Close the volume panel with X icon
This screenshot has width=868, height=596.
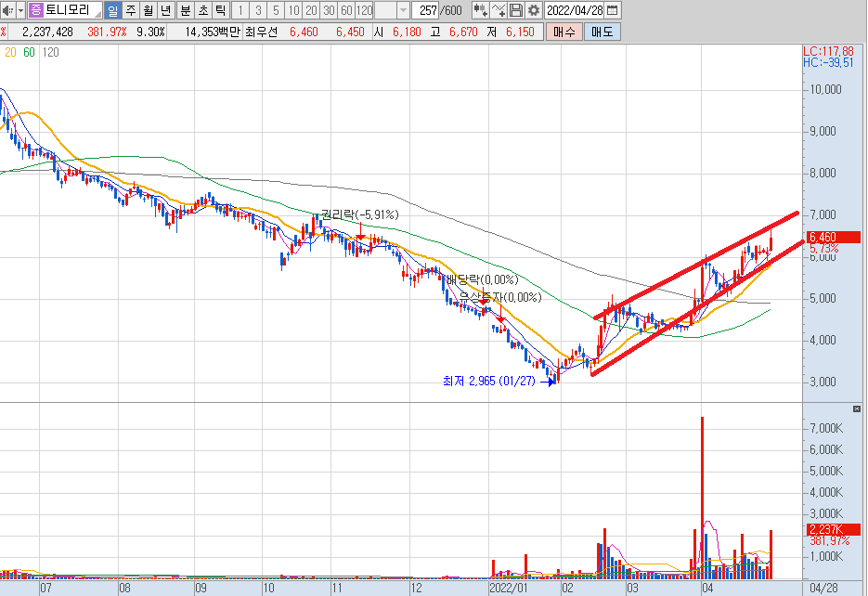tap(856, 409)
